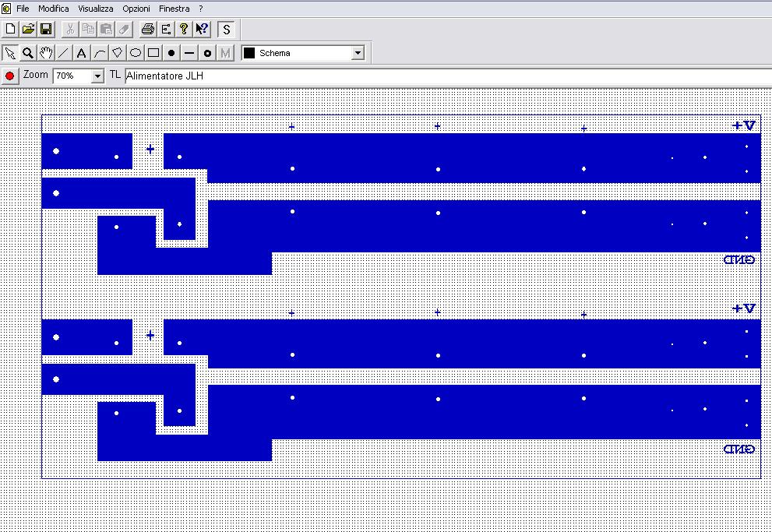Viewport: 772px width, 532px height.
Task: Select the polygon drawing tool
Action: [117, 53]
